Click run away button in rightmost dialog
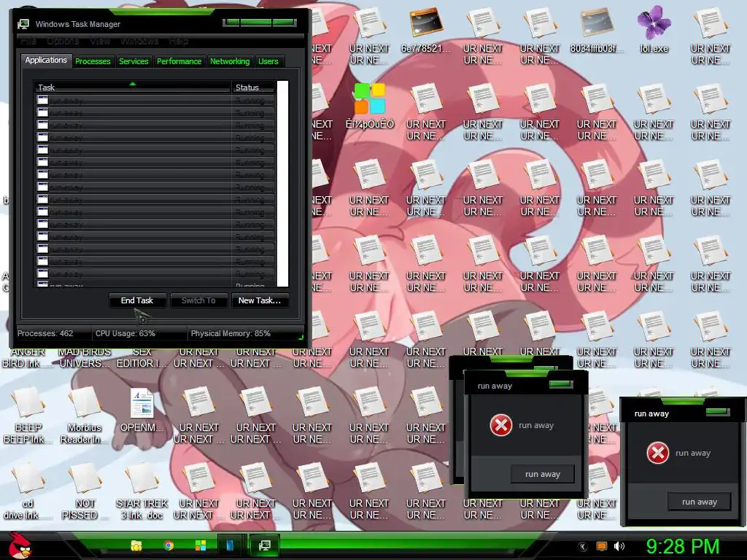747x560 pixels. pos(700,502)
